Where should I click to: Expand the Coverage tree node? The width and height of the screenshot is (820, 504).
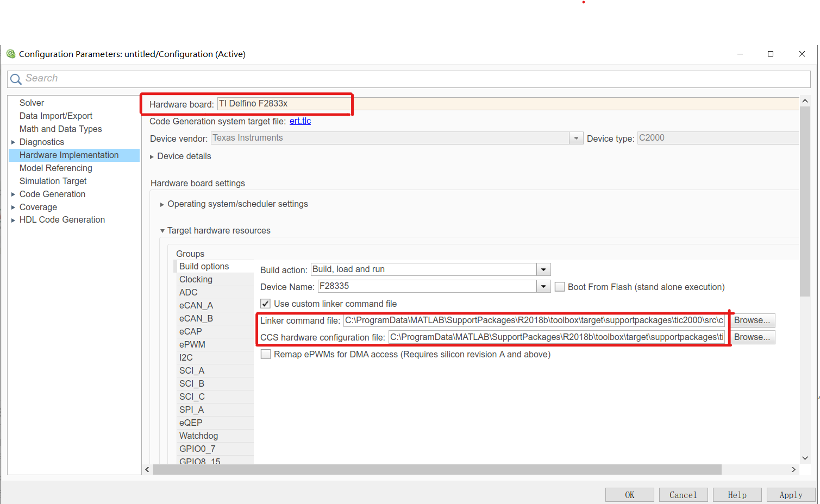point(13,207)
